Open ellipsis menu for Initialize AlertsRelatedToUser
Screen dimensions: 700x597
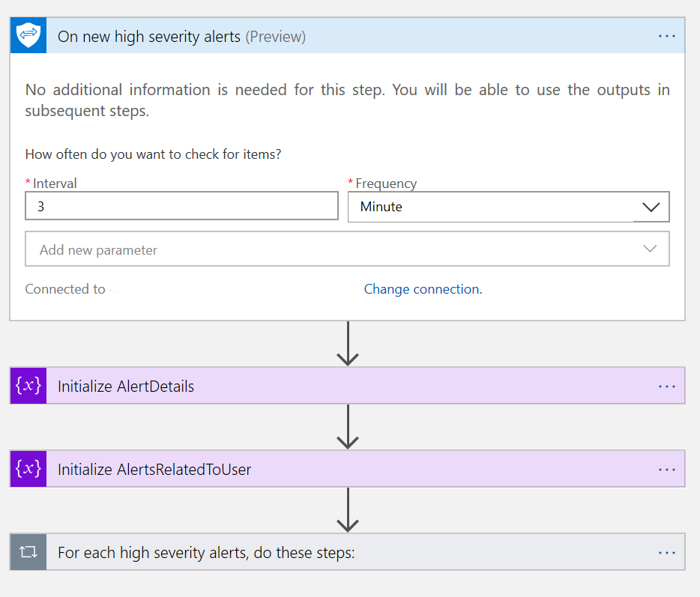coord(666,470)
